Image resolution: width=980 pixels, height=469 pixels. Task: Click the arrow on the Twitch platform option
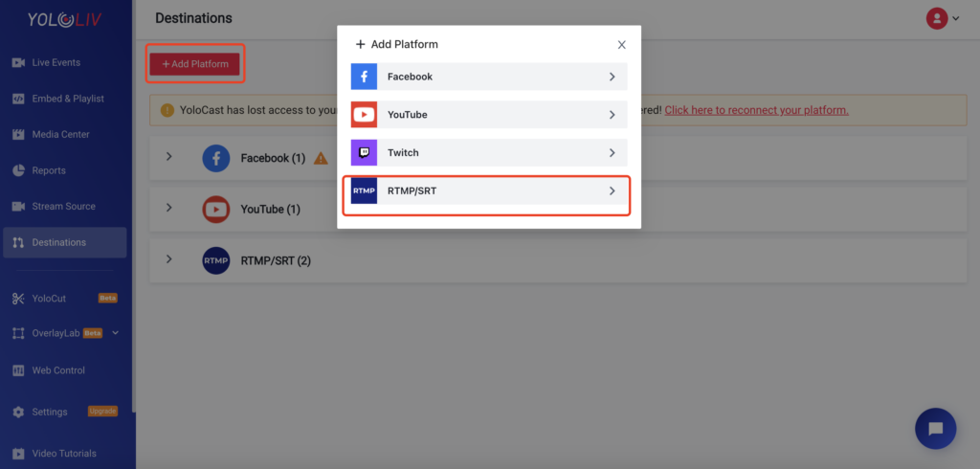(x=612, y=152)
